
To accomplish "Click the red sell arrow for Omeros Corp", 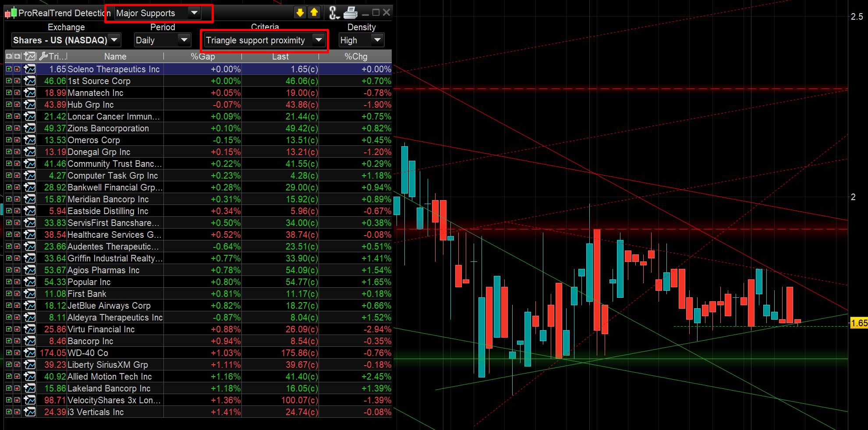I will [x=17, y=140].
